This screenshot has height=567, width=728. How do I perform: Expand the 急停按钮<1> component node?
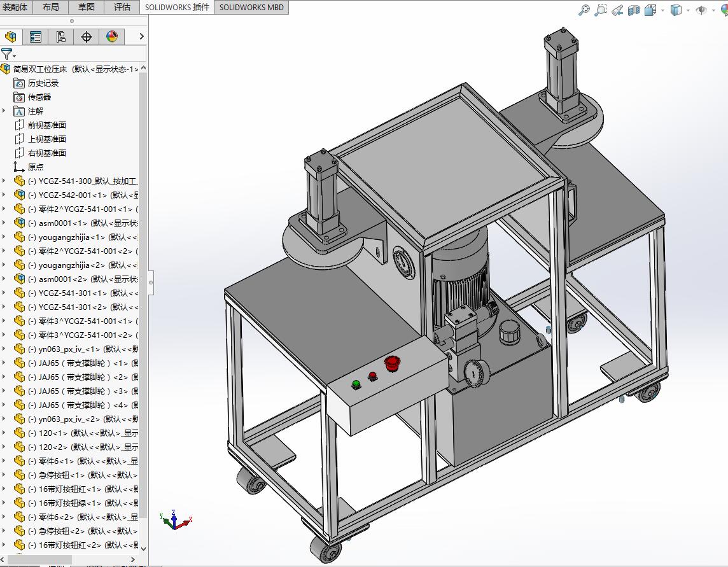click(4, 475)
